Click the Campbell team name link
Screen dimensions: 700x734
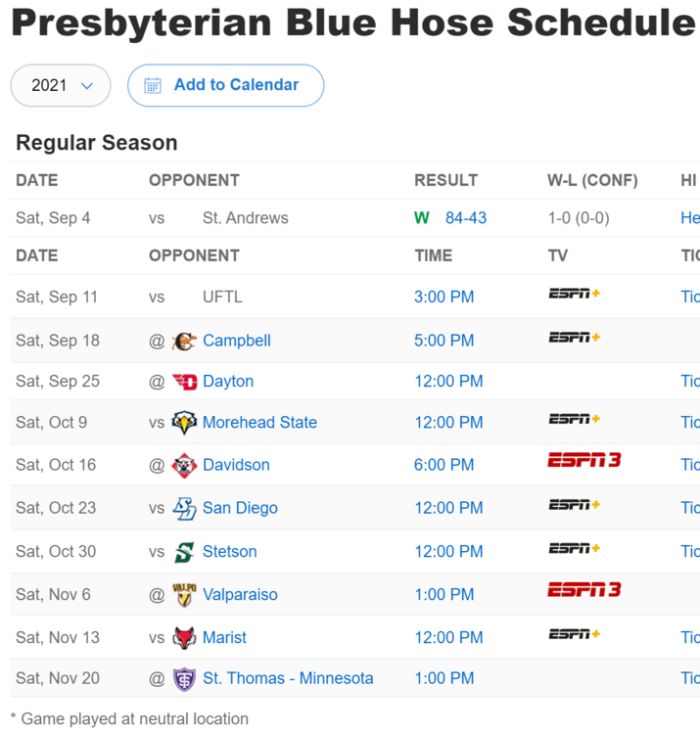236,341
